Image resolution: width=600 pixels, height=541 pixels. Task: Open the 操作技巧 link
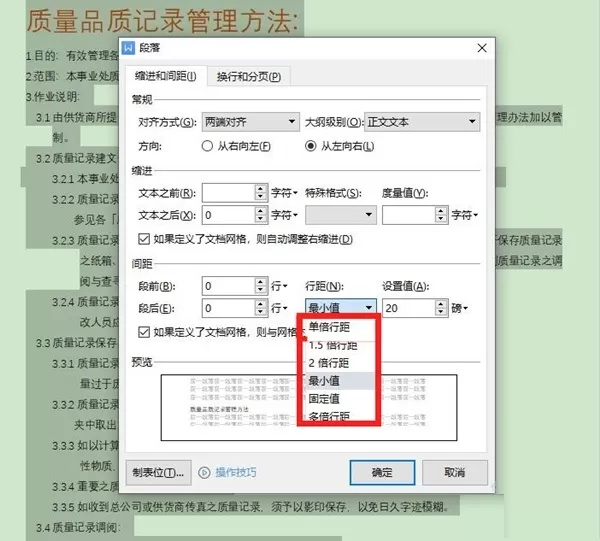(236, 473)
